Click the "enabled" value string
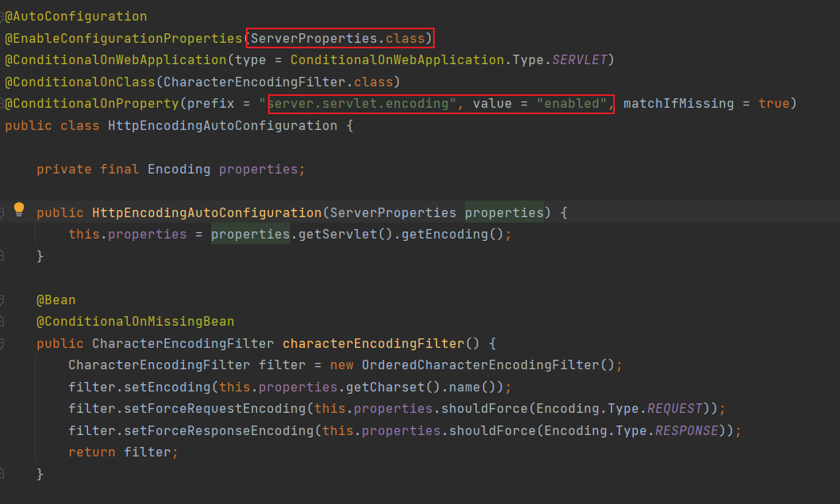Image resolution: width=840 pixels, height=504 pixels. (572, 104)
